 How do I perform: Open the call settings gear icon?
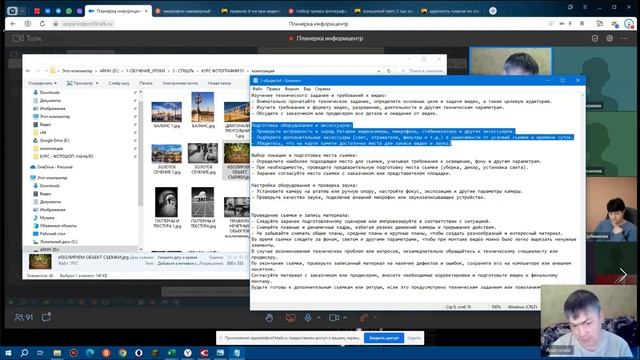click(x=609, y=38)
